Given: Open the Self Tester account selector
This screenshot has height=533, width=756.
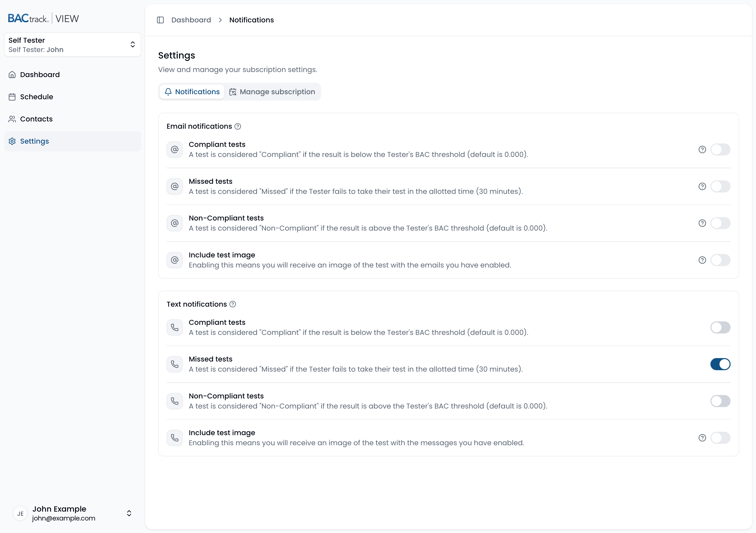Looking at the screenshot, I should (x=72, y=44).
